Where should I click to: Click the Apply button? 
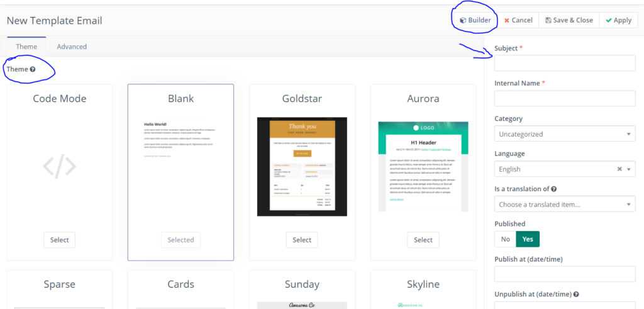pyautogui.click(x=618, y=20)
